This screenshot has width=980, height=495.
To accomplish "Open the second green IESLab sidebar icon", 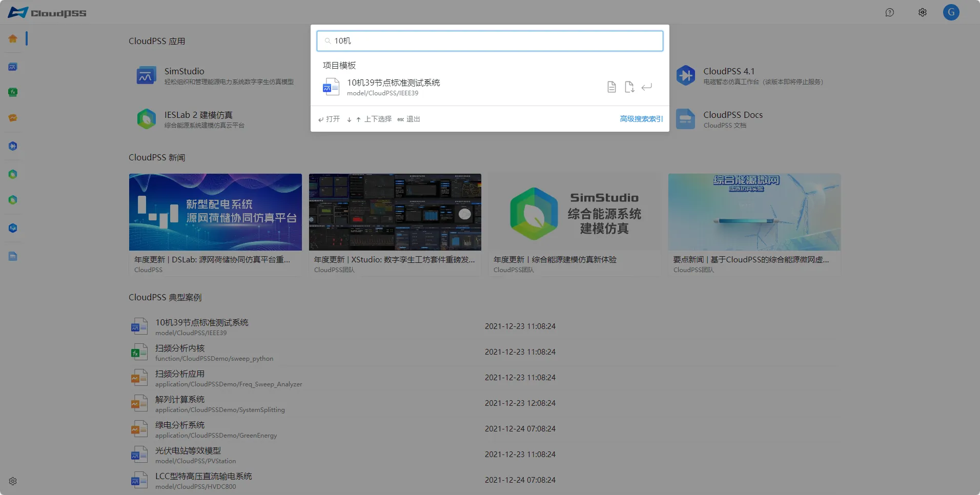I will click(x=13, y=200).
